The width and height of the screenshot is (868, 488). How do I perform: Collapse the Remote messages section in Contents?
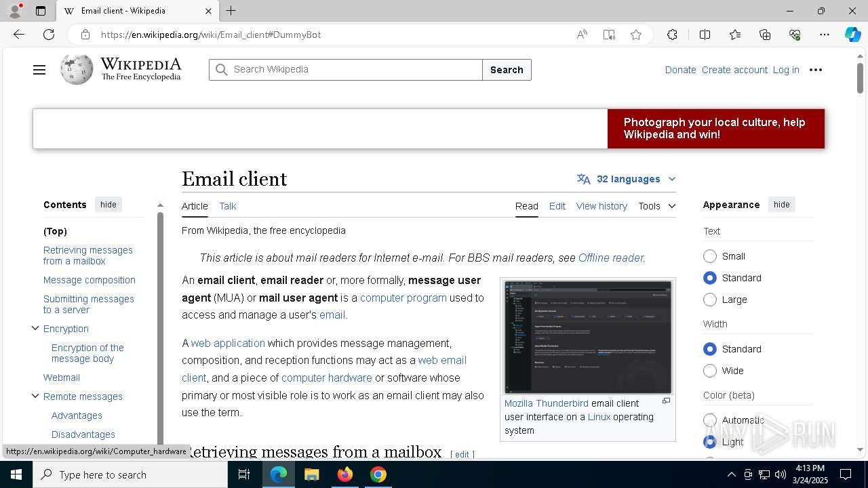35,396
